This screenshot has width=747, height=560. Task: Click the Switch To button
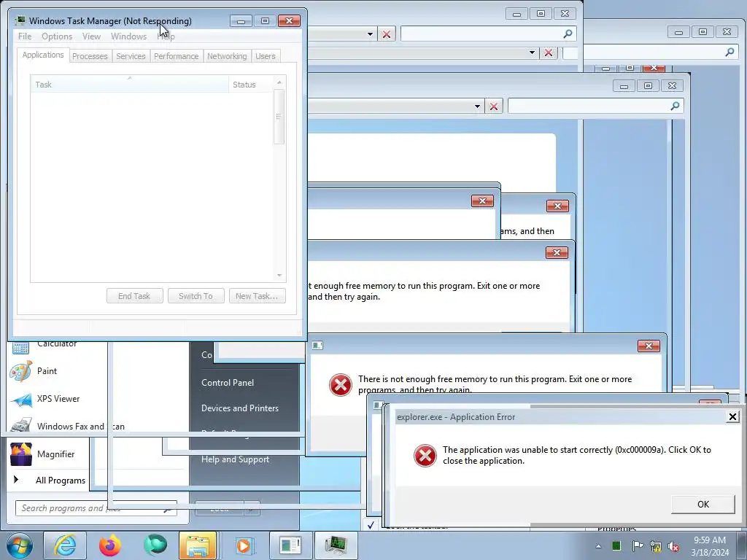click(x=196, y=296)
